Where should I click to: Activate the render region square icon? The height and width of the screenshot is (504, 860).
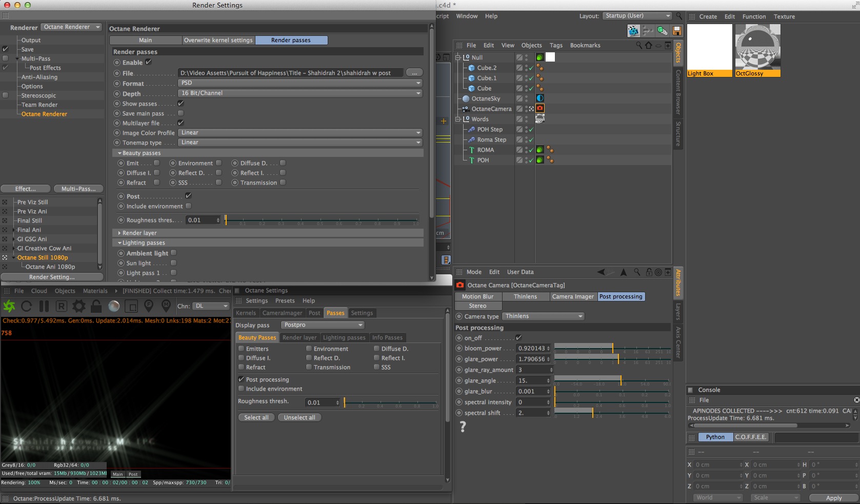point(131,306)
